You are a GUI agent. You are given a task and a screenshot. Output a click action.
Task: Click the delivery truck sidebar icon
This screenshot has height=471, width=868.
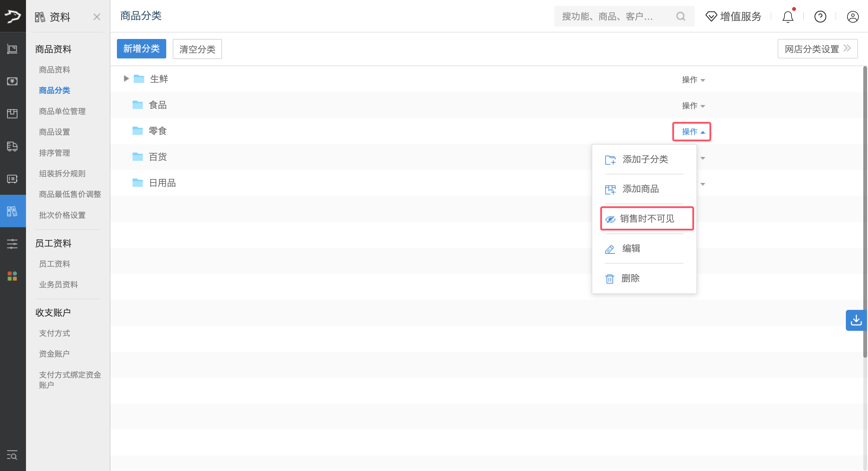[12, 146]
